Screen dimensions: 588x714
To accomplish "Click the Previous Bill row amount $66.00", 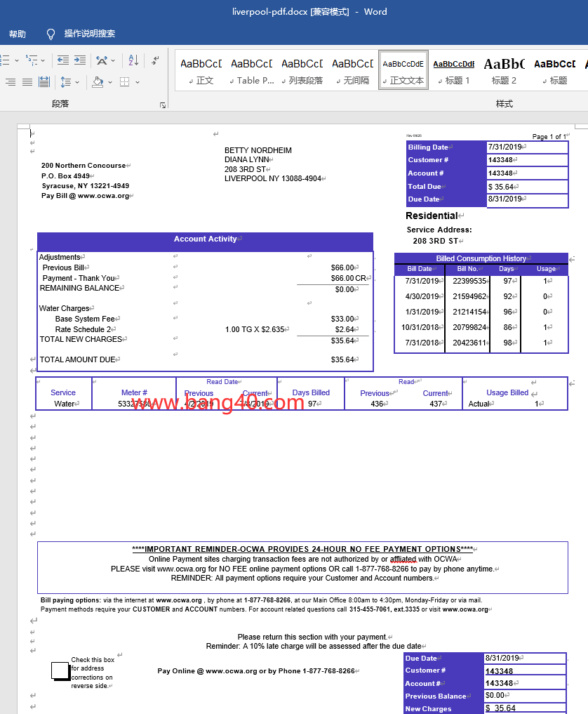I will point(342,267).
